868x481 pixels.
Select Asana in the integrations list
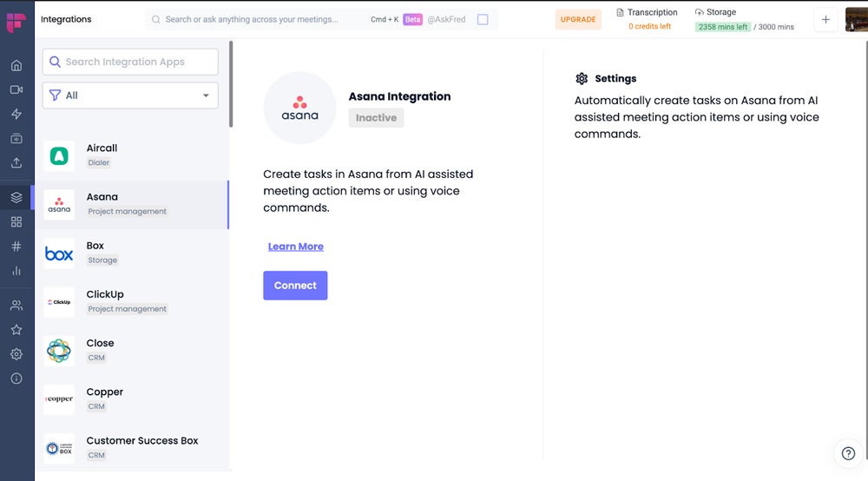tap(132, 205)
